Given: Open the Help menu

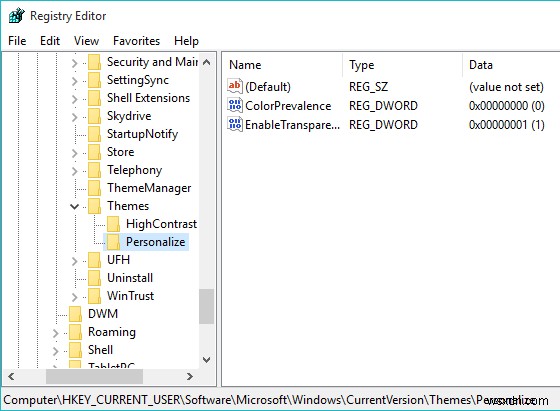Looking at the screenshot, I should [186, 41].
